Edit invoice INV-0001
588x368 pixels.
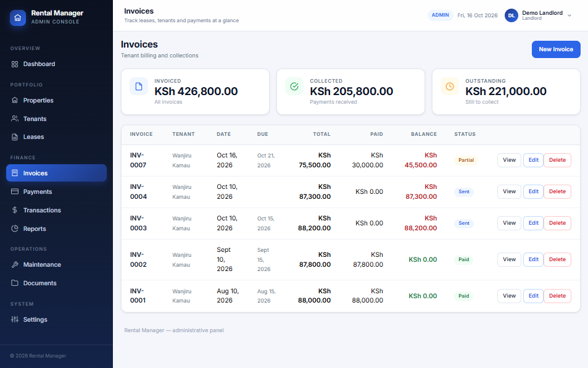[x=533, y=296]
